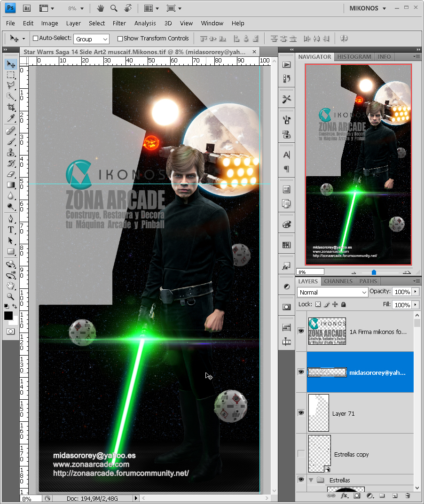Enable the Auto-Select checkbox
Image resolution: width=424 pixels, height=504 pixels.
36,38
